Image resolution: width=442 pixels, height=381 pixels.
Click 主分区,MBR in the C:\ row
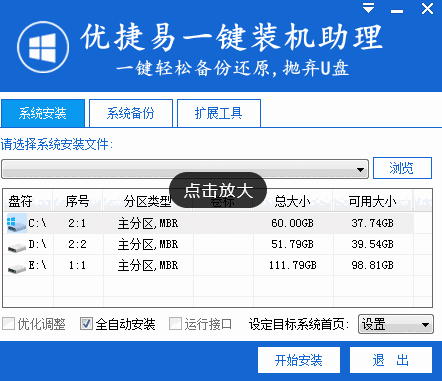148,223
